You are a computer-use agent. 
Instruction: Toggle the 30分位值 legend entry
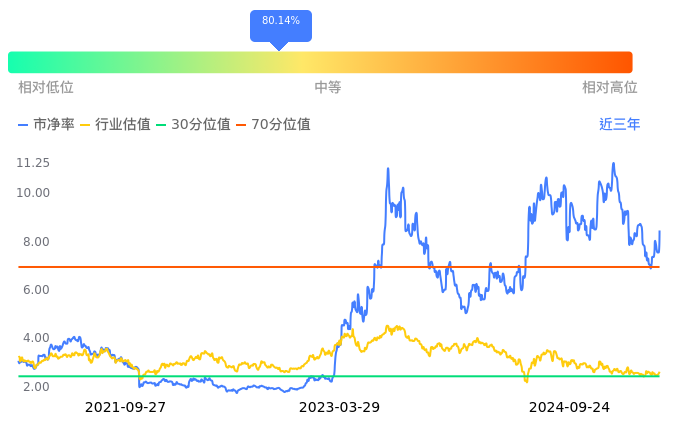pyautogui.click(x=193, y=125)
